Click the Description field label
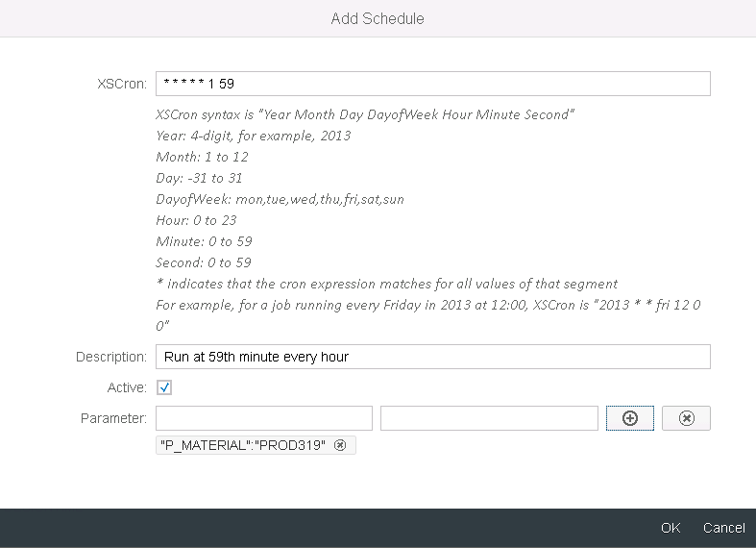This screenshot has width=756, height=548. click(111, 358)
